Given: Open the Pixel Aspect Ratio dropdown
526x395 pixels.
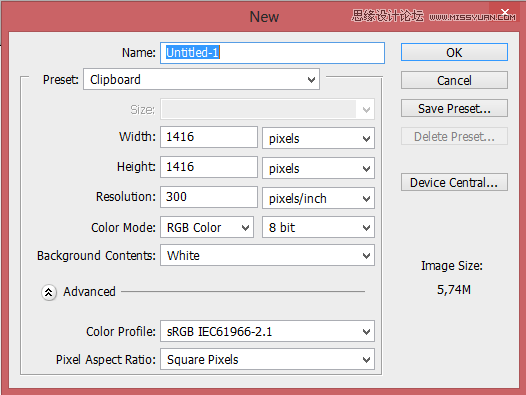Looking at the screenshot, I should (x=267, y=359).
